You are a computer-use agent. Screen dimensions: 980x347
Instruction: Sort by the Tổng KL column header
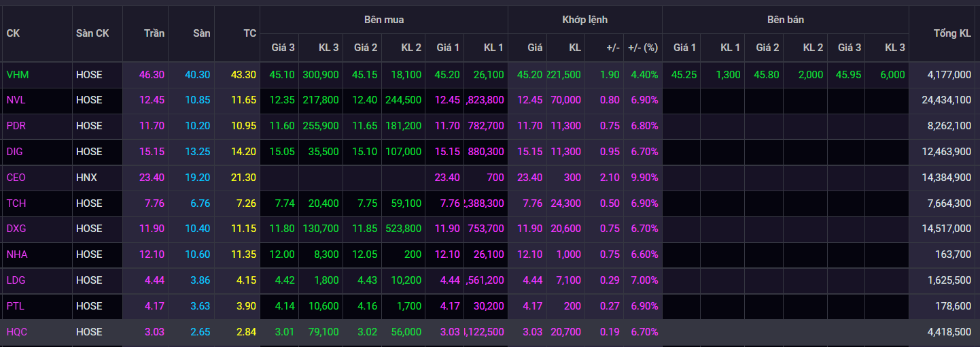pyautogui.click(x=952, y=33)
